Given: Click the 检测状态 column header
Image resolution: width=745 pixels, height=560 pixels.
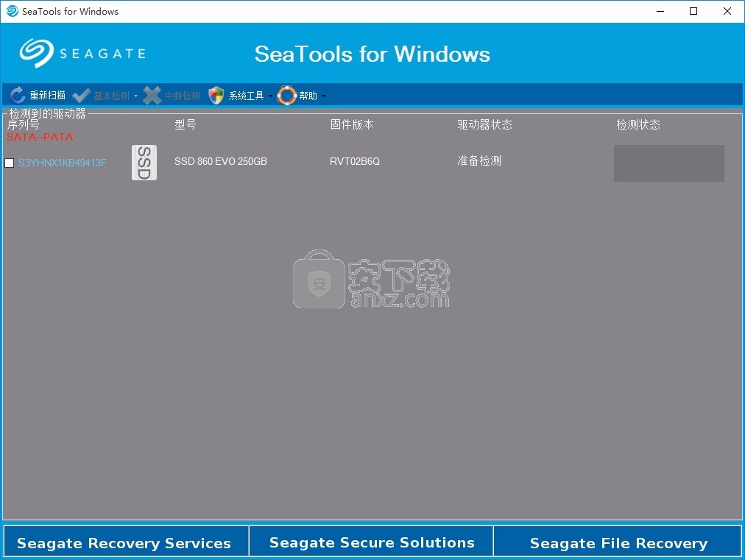Looking at the screenshot, I should tap(638, 124).
